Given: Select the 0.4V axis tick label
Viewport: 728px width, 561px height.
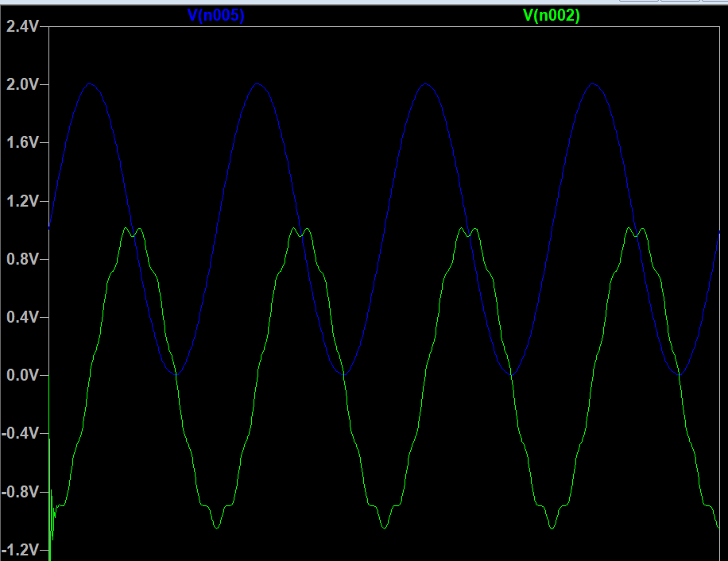Looking at the screenshot, I should click(22, 317).
